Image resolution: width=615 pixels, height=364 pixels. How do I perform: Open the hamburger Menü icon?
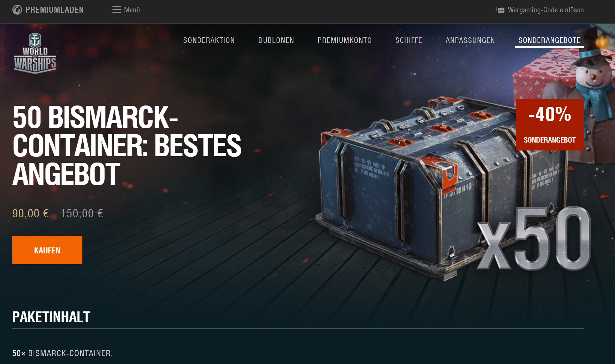click(x=117, y=10)
